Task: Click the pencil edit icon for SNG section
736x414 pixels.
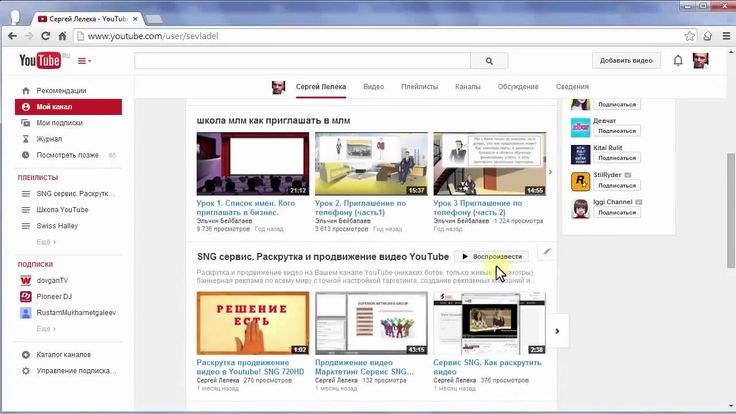Action: click(x=546, y=252)
